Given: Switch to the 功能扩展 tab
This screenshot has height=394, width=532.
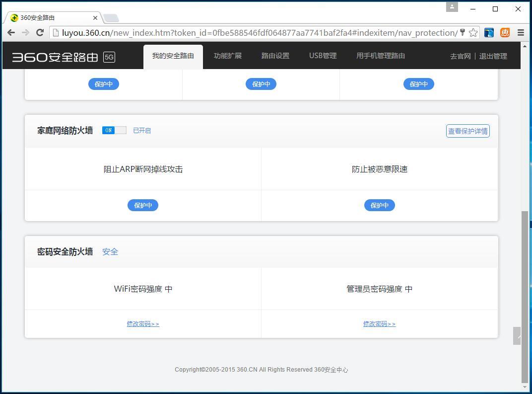Looking at the screenshot, I should tap(227, 56).
